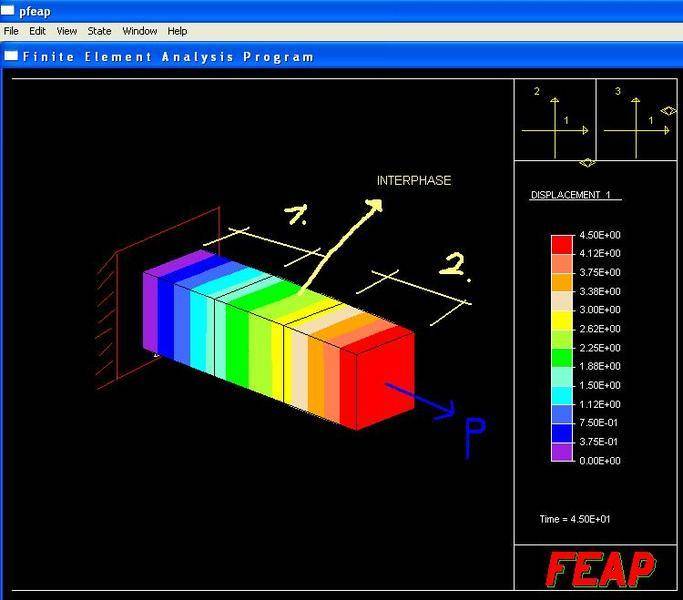The width and height of the screenshot is (683, 600).
Task: Click the diamond marker at right edge
Action: click(669, 111)
